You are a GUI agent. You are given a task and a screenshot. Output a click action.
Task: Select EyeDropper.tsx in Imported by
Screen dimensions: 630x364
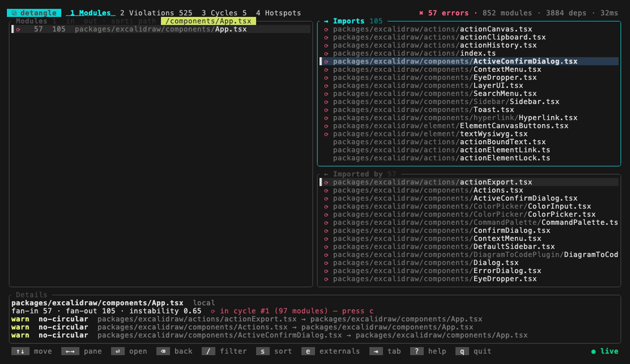tap(469, 279)
